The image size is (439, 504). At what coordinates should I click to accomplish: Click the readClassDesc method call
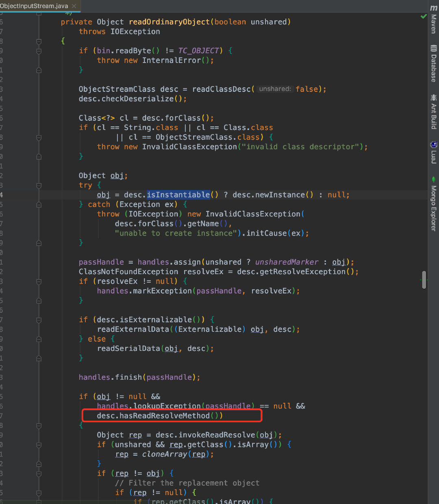(222, 89)
